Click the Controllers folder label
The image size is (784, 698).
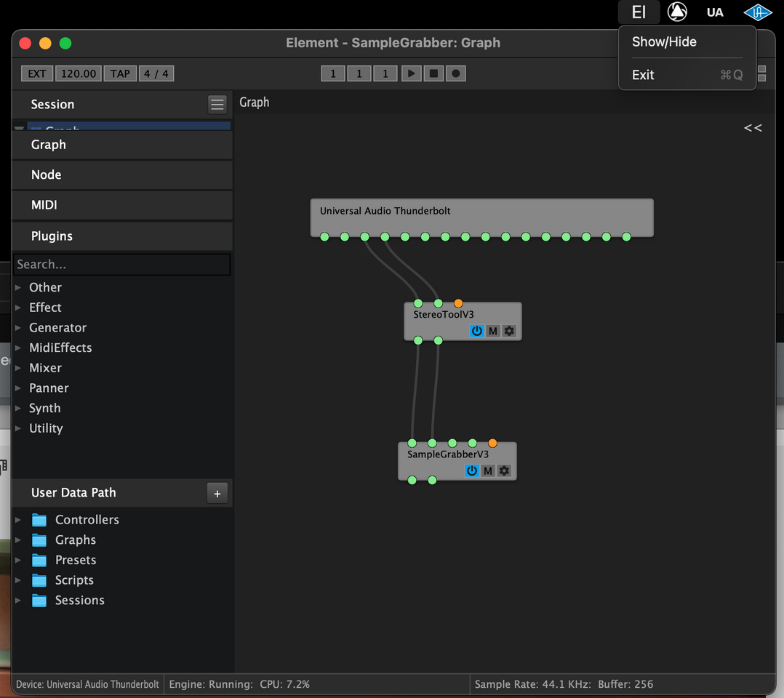click(x=87, y=520)
